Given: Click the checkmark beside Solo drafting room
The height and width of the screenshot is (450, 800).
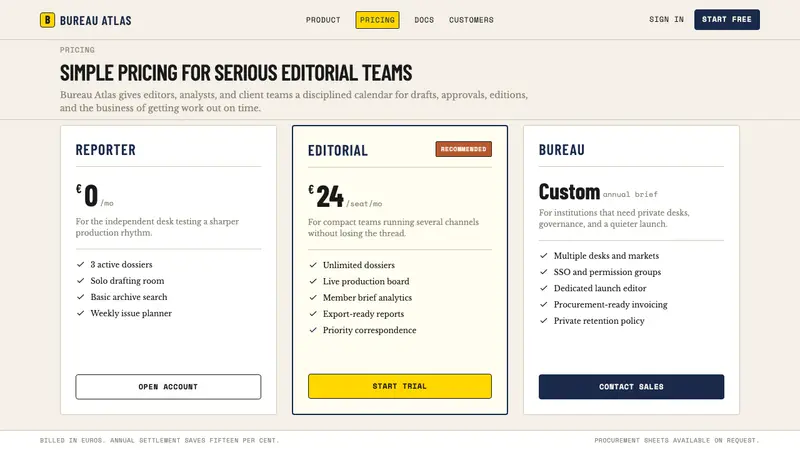Looking at the screenshot, I should (80, 281).
